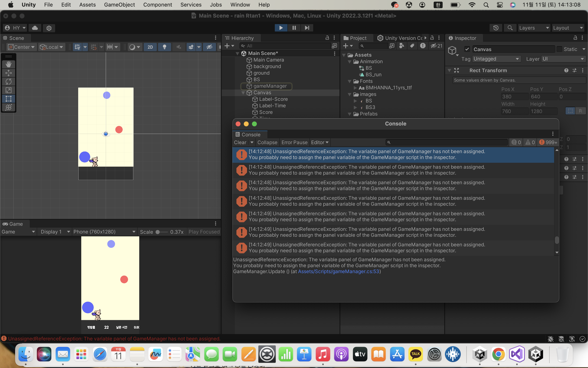
Task: Open the Window menu
Action: [240, 5]
